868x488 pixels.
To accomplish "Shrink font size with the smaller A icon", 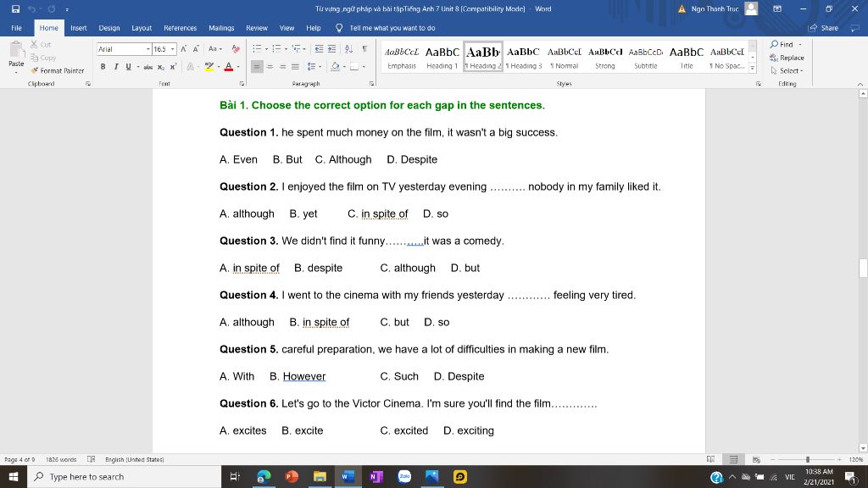I will [x=196, y=48].
